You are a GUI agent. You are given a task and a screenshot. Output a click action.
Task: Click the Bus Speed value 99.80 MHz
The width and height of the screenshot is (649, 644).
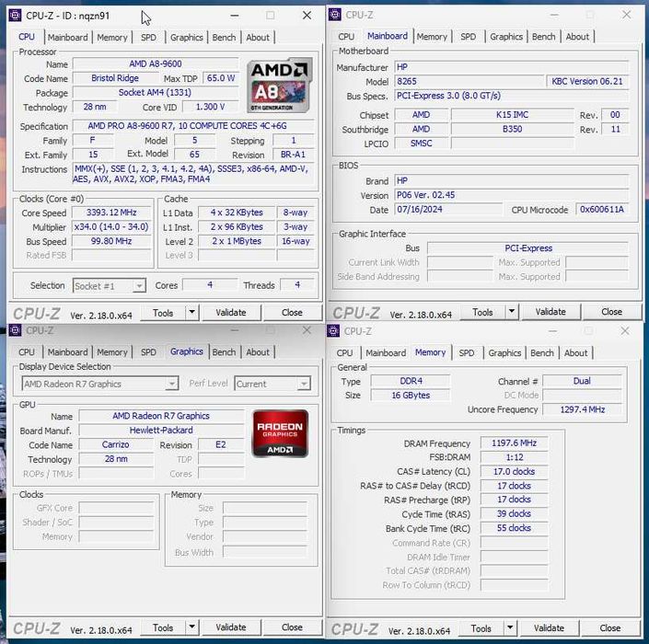[x=111, y=241]
